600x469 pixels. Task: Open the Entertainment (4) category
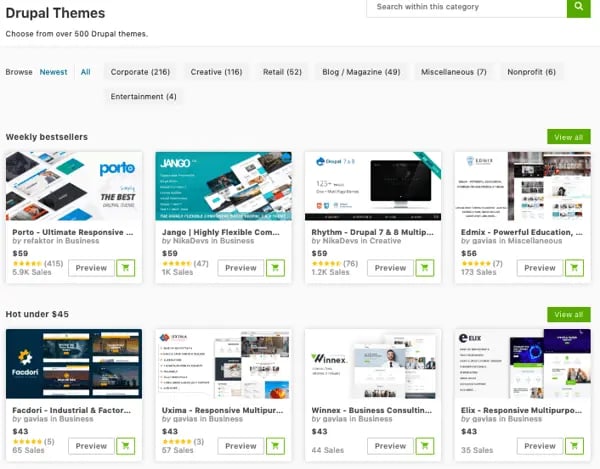point(144,97)
